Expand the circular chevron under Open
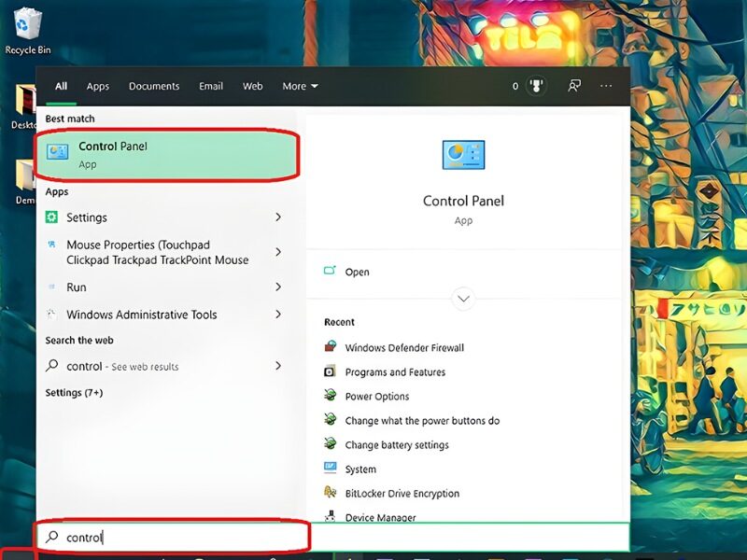This screenshot has height=560, width=747. click(463, 300)
